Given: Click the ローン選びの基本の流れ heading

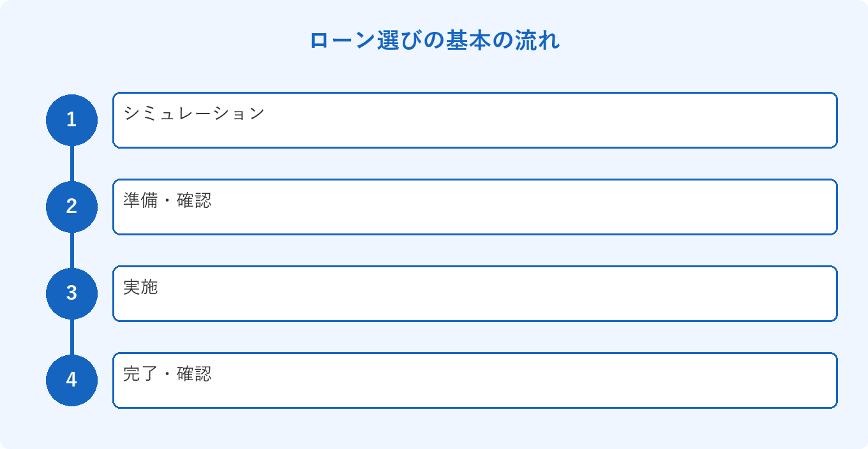Looking at the screenshot, I should tap(434, 40).
